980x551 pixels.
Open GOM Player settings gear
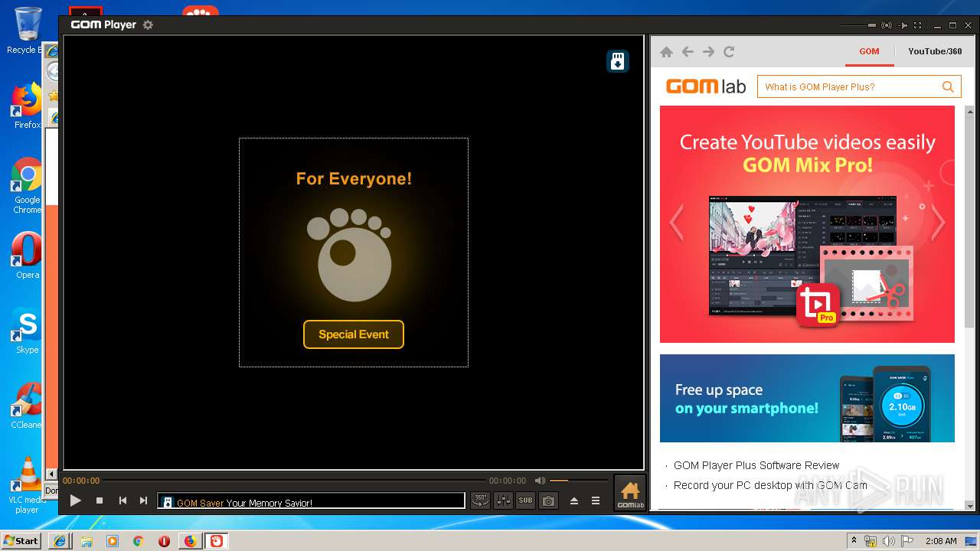click(148, 24)
